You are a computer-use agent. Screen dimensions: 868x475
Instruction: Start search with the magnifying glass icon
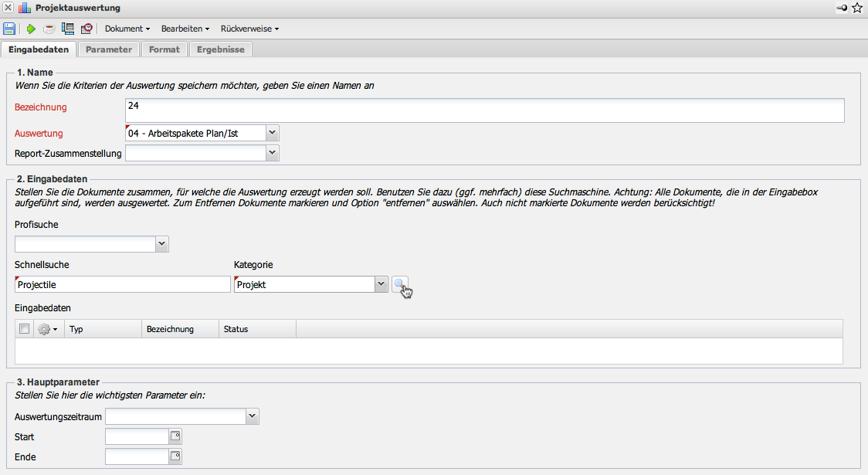(x=399, y=285)
